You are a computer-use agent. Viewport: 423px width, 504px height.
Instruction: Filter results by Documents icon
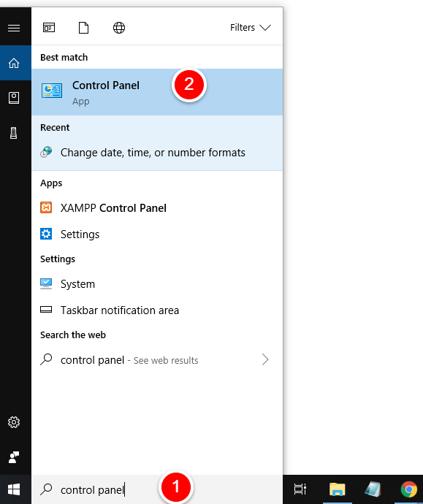[x=83, y=28]
